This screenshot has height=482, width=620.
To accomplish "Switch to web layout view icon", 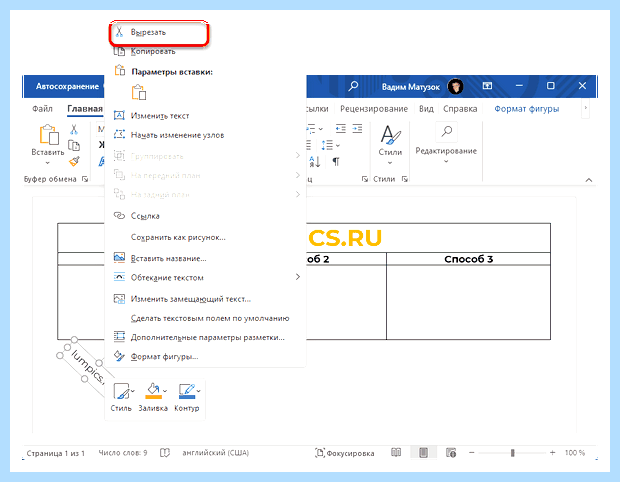I will click(x=451, y=453).
